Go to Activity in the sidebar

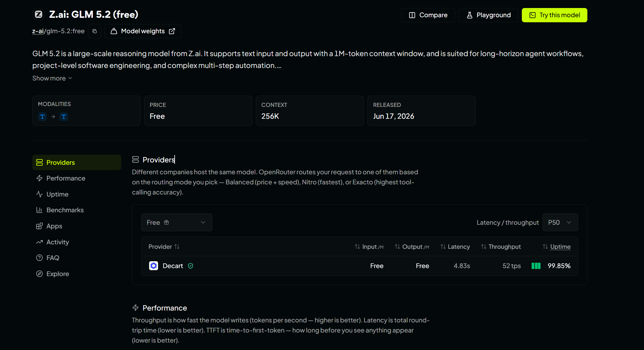77,242
